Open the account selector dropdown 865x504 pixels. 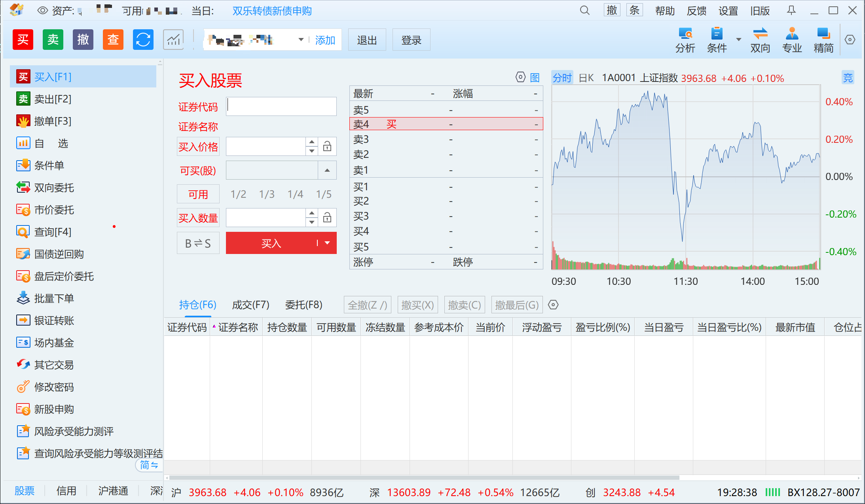[x=301, y=40]
